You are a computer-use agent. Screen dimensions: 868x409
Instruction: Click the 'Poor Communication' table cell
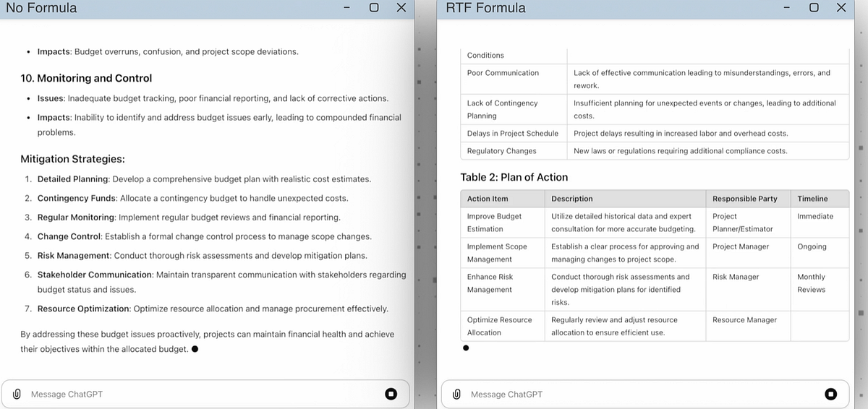(514, 79)
